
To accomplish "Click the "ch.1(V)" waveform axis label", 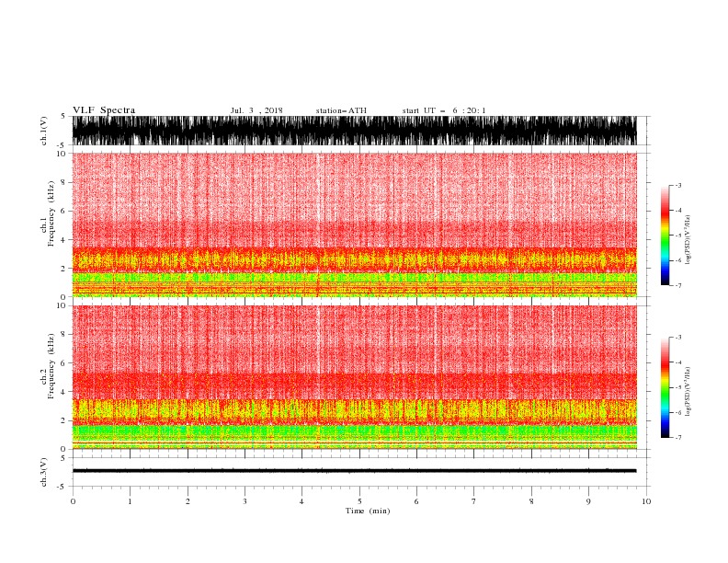I will tap(44, 131).
